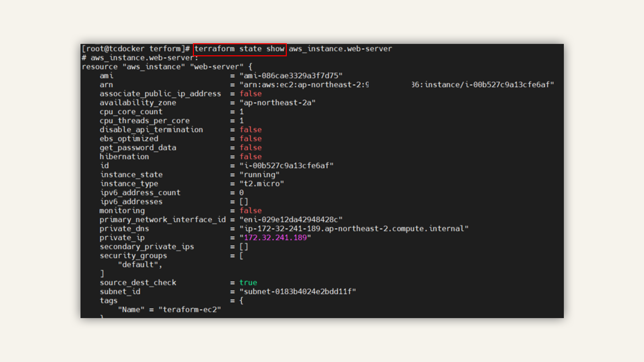Click the empty list value of ipv6_addresses
Image resolution: width=644 pixels, height=362 pixels.
(x=244, y=202)
